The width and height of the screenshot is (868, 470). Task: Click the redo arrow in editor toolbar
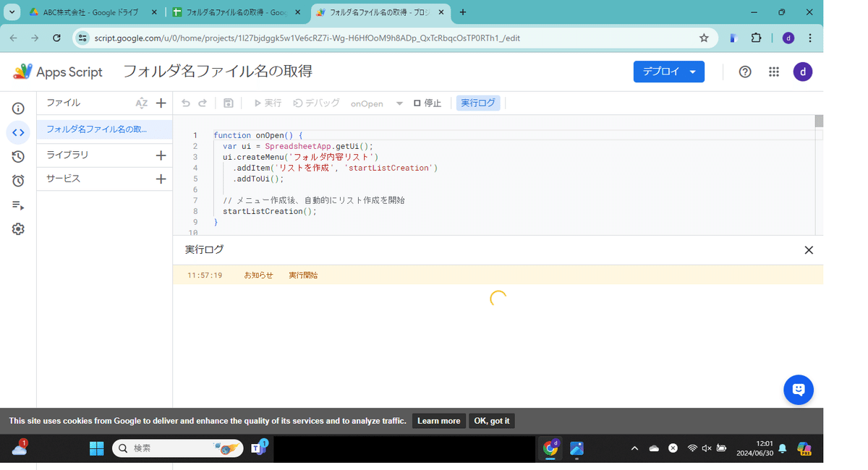203,103
